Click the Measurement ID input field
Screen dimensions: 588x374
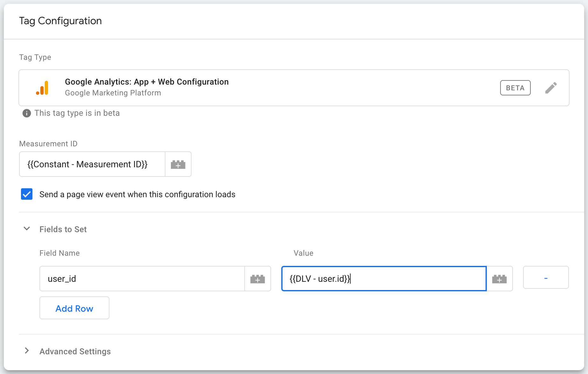tap(92, 164)
